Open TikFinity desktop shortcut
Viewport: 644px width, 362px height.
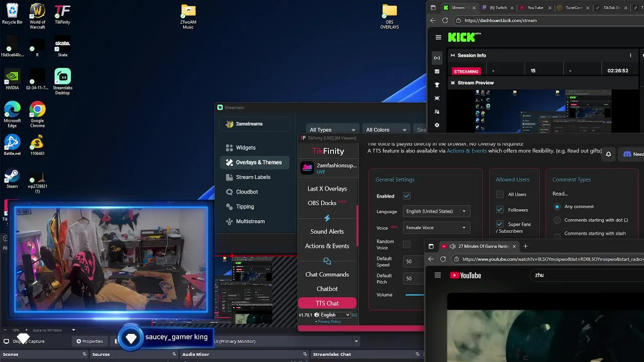tap(62, 14)
